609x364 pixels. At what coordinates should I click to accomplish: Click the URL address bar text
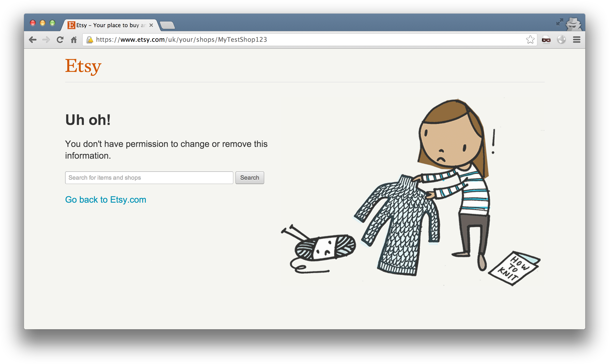pos(181,40)
